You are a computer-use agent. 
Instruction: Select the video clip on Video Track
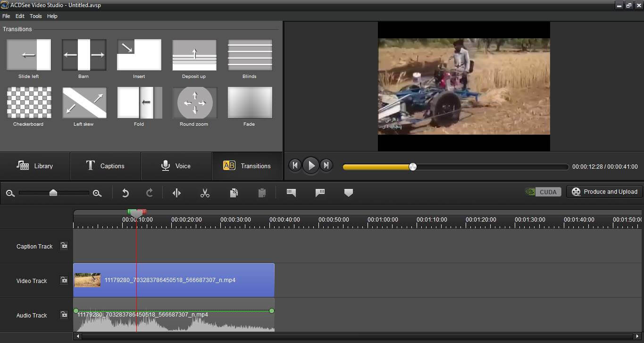pos(174,280)
